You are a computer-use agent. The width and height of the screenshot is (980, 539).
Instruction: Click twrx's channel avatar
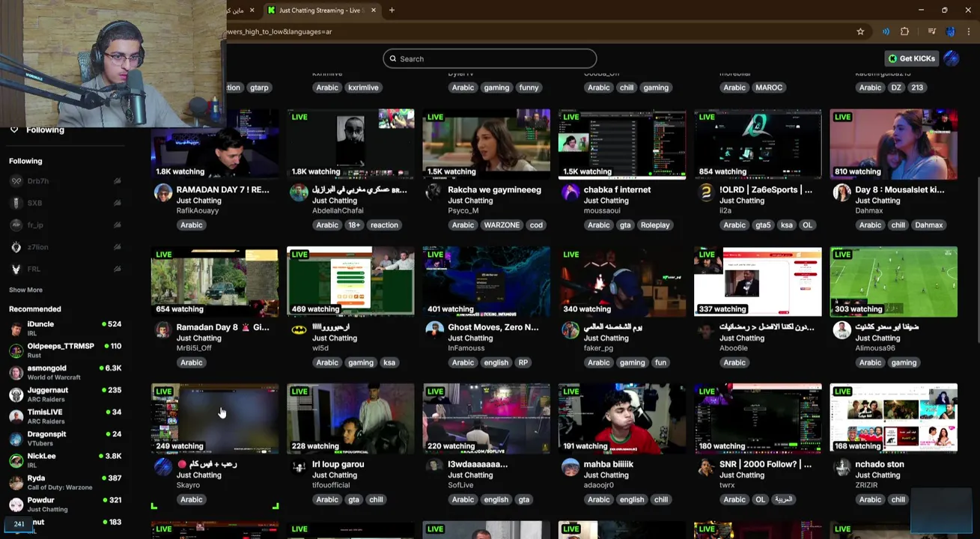706,467
